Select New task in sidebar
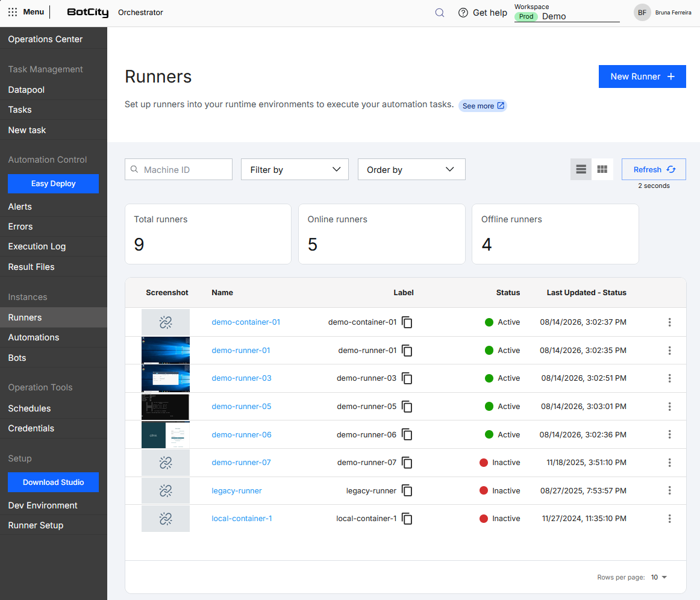This screenshot has width=700, height=600. (27, 130)
